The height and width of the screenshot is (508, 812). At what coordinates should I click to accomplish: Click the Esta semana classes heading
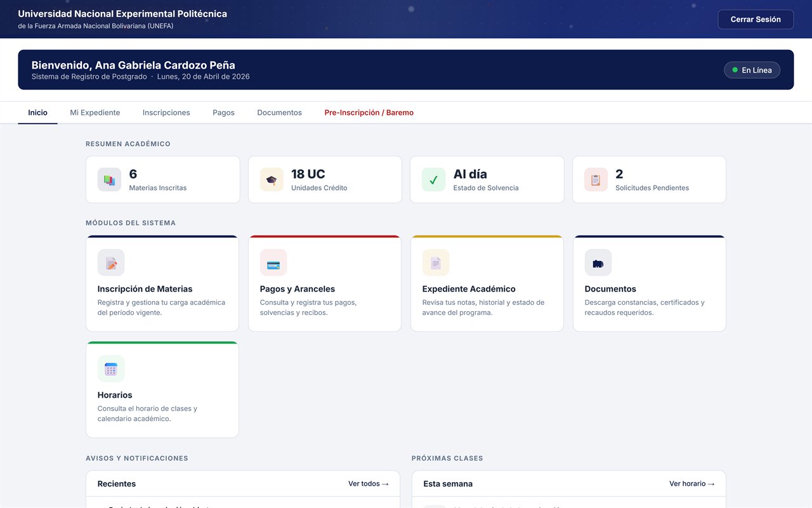click(x=448, y=484)
